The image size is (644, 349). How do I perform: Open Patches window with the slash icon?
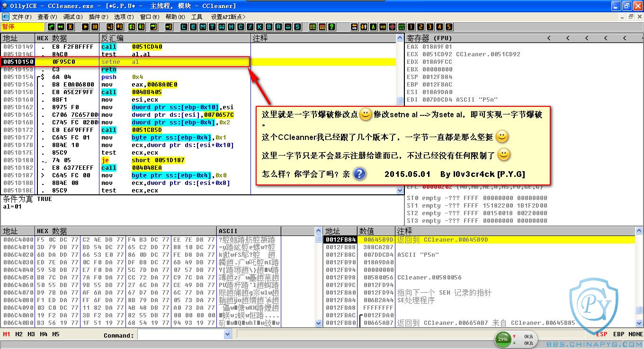[250, 27]
